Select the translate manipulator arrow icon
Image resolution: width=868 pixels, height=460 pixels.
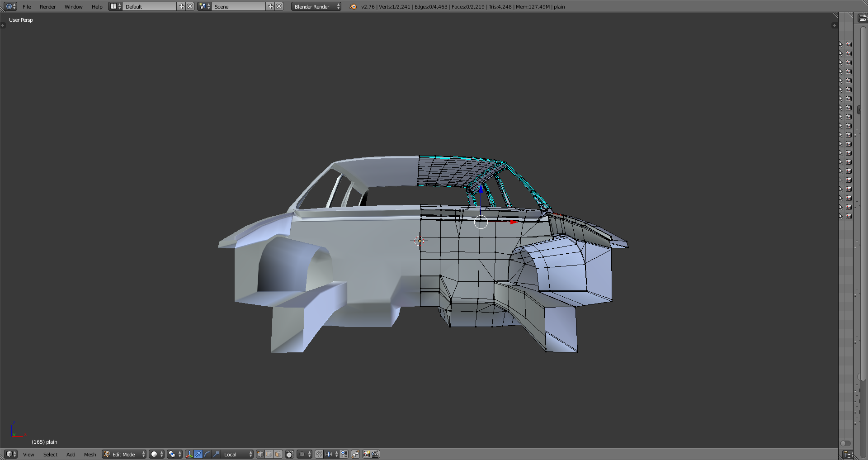(x=198, y=454)
